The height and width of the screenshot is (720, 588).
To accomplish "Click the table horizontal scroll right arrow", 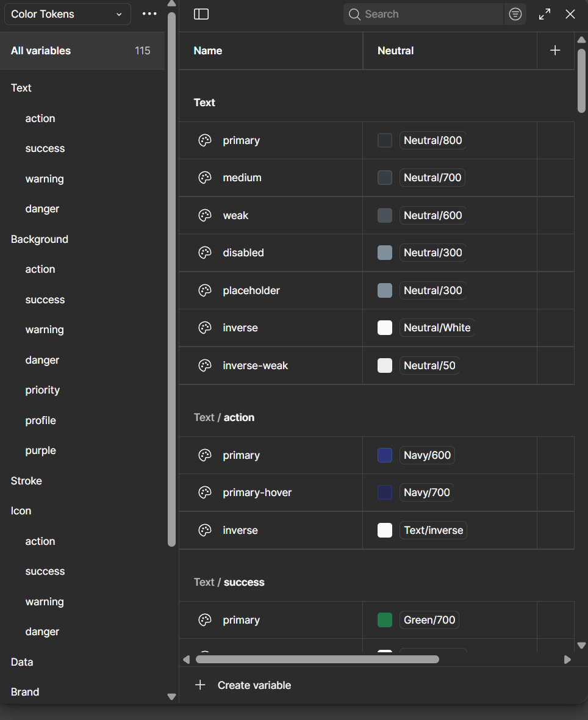I will [x=567, y=660].
